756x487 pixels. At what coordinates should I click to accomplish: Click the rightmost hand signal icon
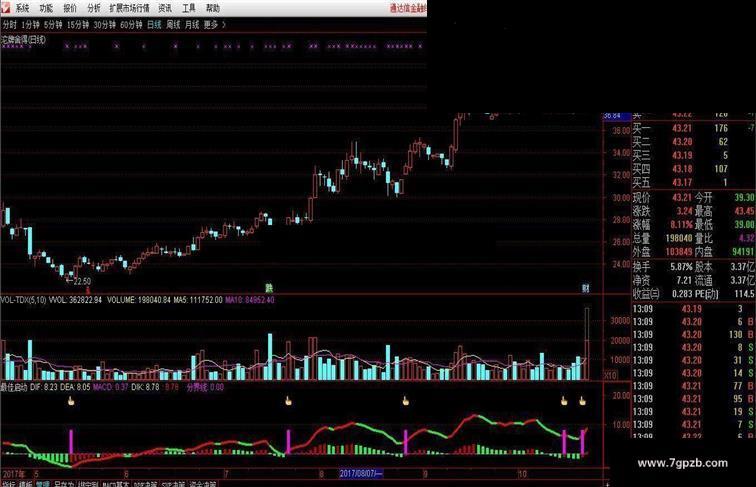(582, 401)
